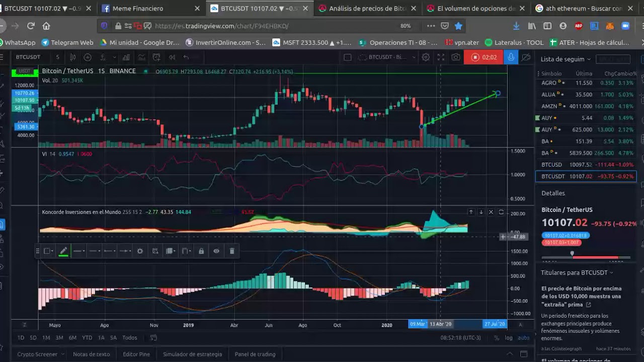Select ALUA row in the watchlist
Image resolution: width=644 pixels, height=362 pixels.
(586, 95)
